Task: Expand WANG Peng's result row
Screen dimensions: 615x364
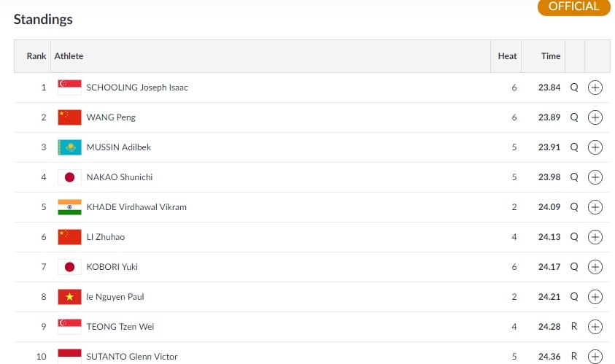Action: [x=595, y=117]
